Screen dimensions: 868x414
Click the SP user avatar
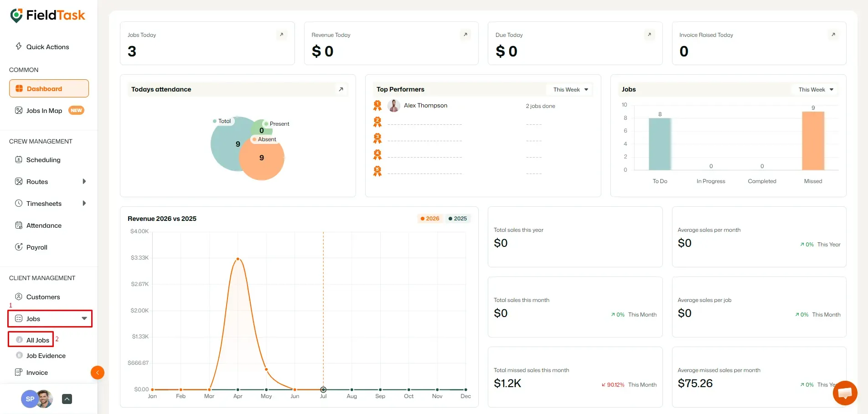[30, 399]
